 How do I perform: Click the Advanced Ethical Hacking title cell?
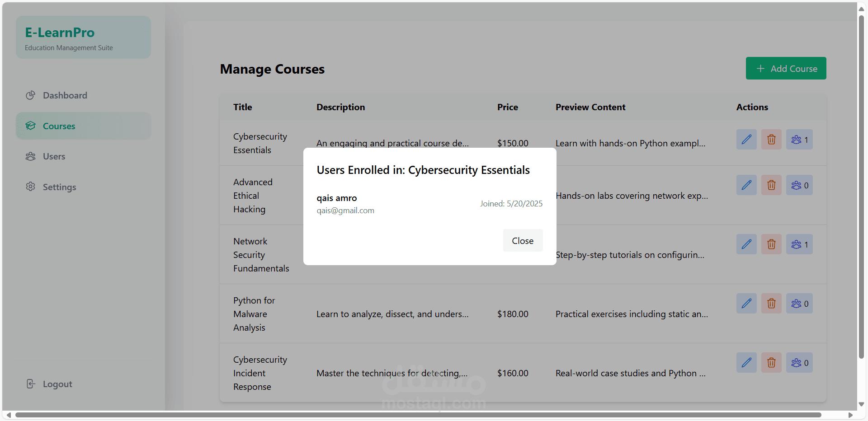(253, 196)
